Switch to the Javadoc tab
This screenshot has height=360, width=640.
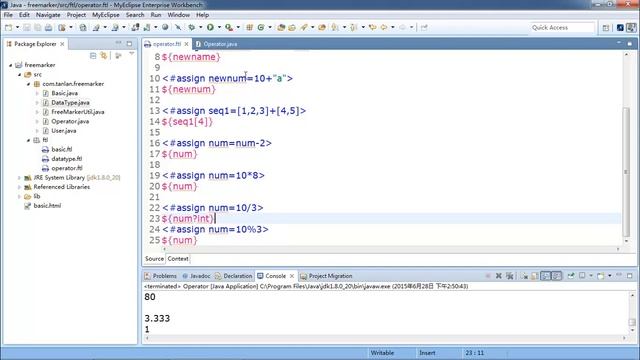(196, 276)
